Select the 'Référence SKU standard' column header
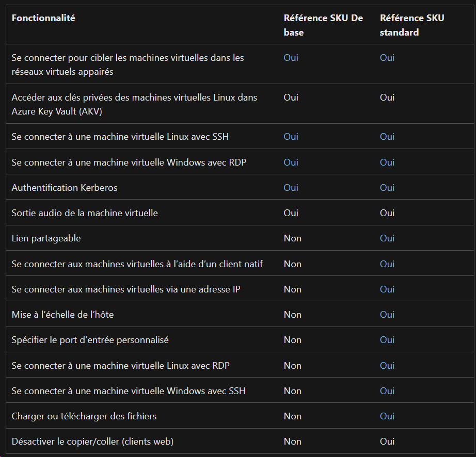The width and height of the screenshot is (476, 457). 412,25
